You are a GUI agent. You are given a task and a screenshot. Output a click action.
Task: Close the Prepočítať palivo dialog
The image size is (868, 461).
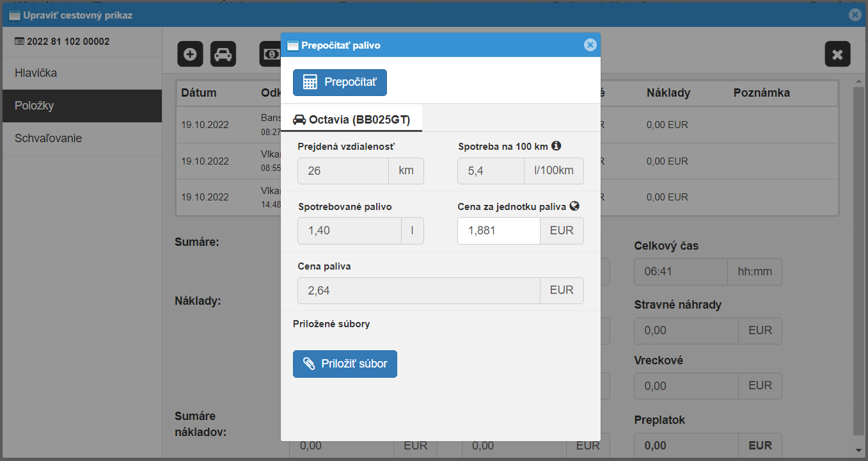pyautogui.click(x=590, y=45)
